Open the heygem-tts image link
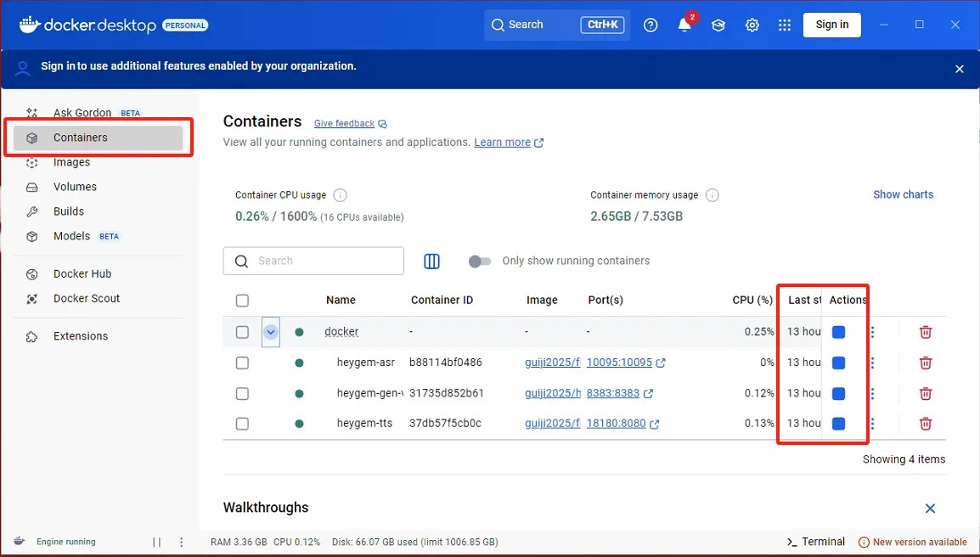 pos(553,424)
